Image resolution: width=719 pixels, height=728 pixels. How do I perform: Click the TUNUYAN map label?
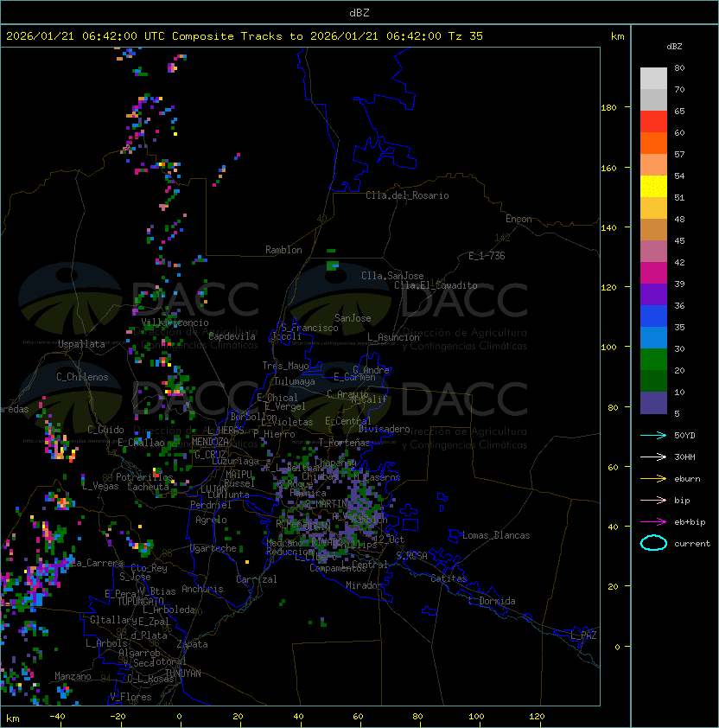183,674
